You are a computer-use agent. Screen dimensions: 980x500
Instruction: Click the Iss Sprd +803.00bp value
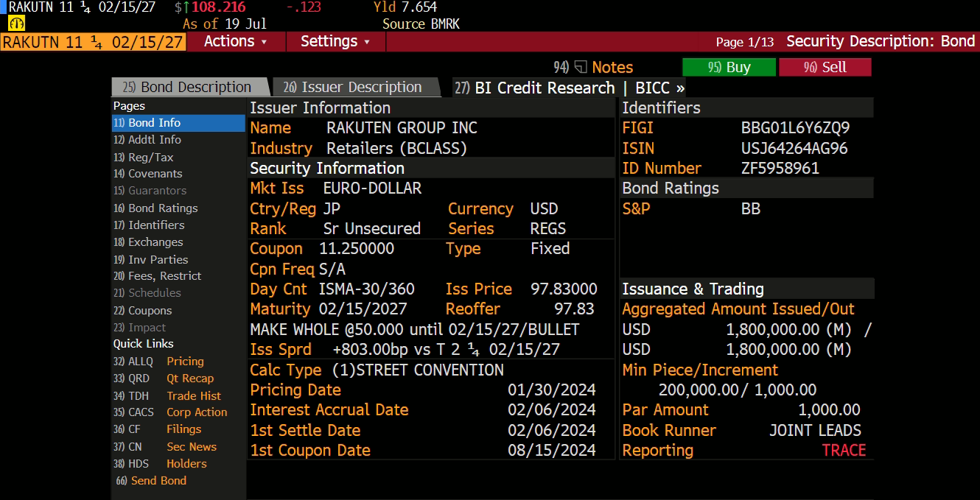coord(446,350)
